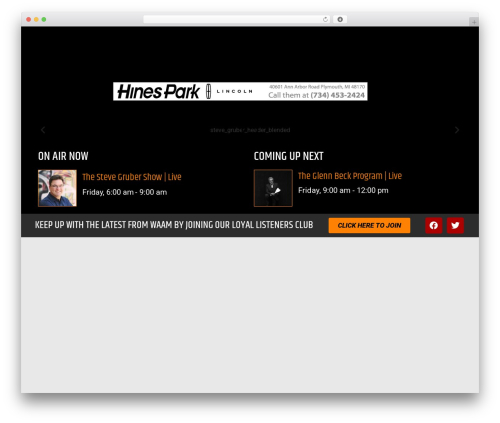Open The Glenn Beck Program | Live link

click(350, 176)
